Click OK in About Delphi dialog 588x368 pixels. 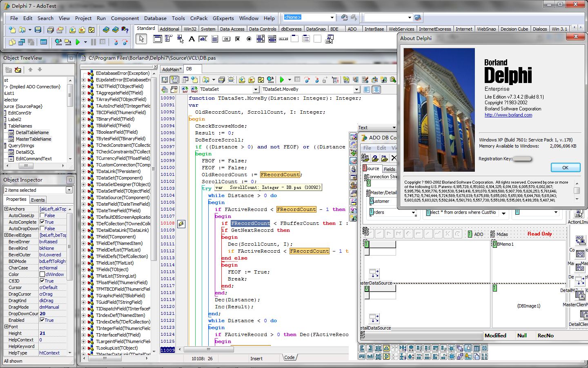pos(565,168)
